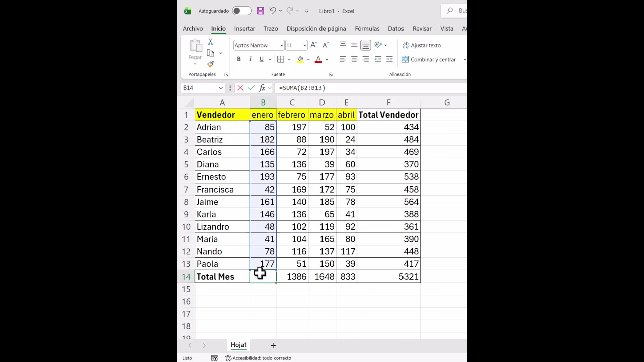
Task: Toggle the Autoguardado switch
Action: tap(242, 11)
